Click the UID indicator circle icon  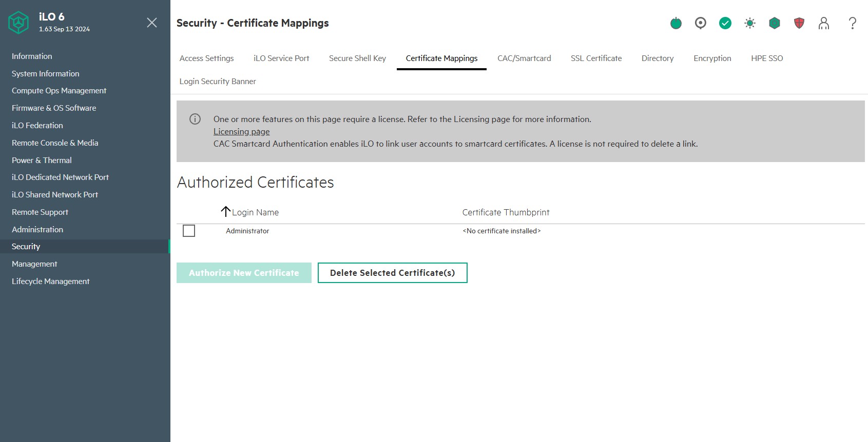click(700, 23)
